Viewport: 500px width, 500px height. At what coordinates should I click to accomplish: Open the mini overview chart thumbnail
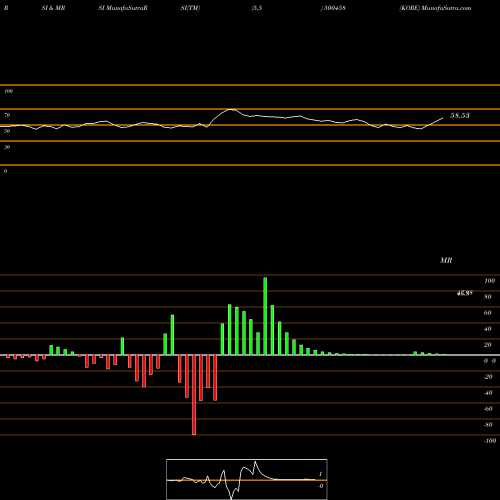(x=247, y=479)
